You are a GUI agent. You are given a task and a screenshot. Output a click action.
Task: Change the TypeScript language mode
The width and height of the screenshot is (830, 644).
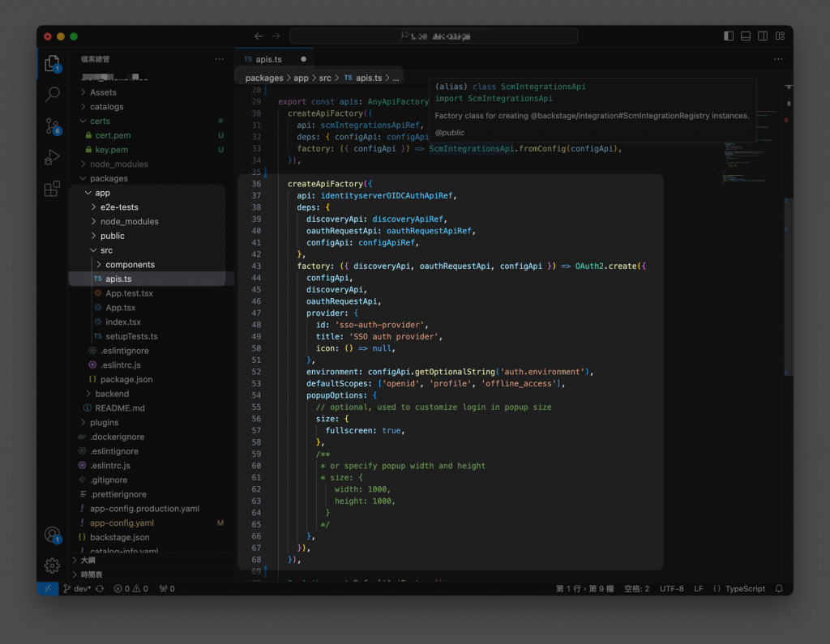[744, 589]
